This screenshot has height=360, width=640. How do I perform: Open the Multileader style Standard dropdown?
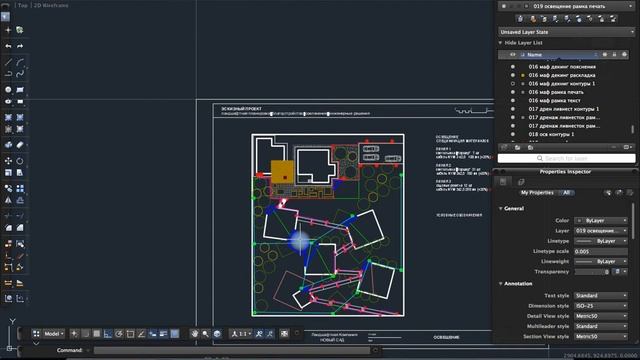point(601,326)
